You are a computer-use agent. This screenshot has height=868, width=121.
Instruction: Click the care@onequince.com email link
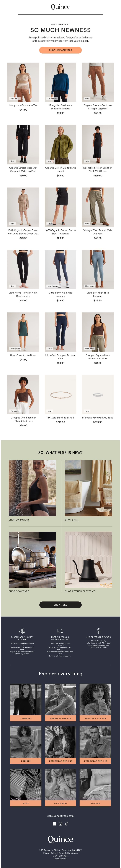(60, 816)
